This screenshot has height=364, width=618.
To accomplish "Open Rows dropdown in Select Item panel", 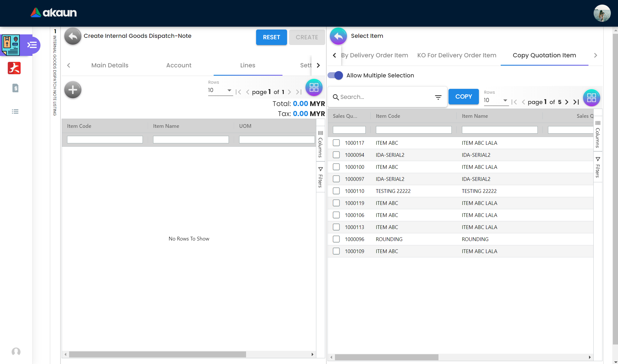I will pos(496,100).
